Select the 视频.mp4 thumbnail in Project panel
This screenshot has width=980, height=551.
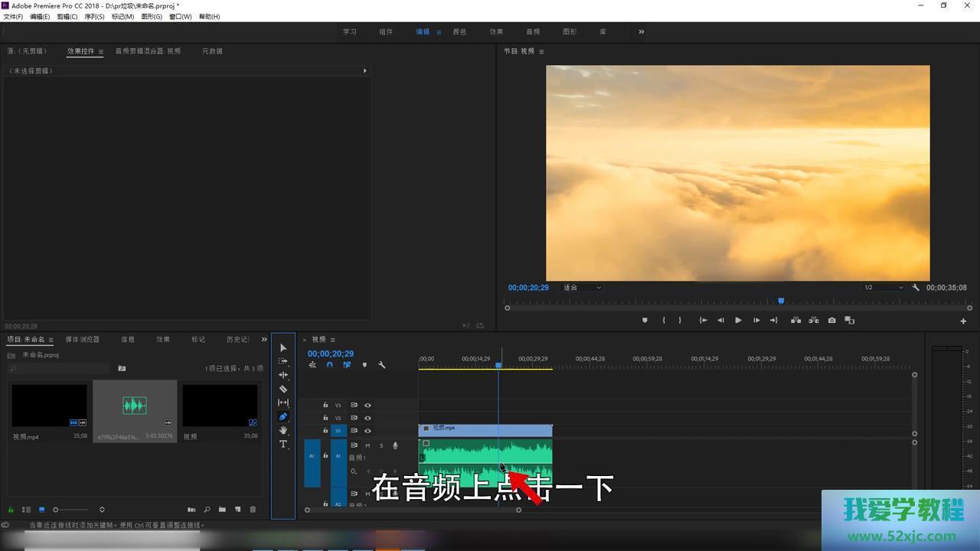coord(49,406)
